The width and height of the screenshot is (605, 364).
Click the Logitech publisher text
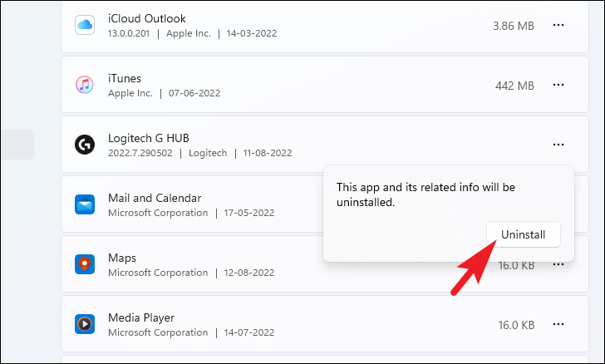coord(208,153)
